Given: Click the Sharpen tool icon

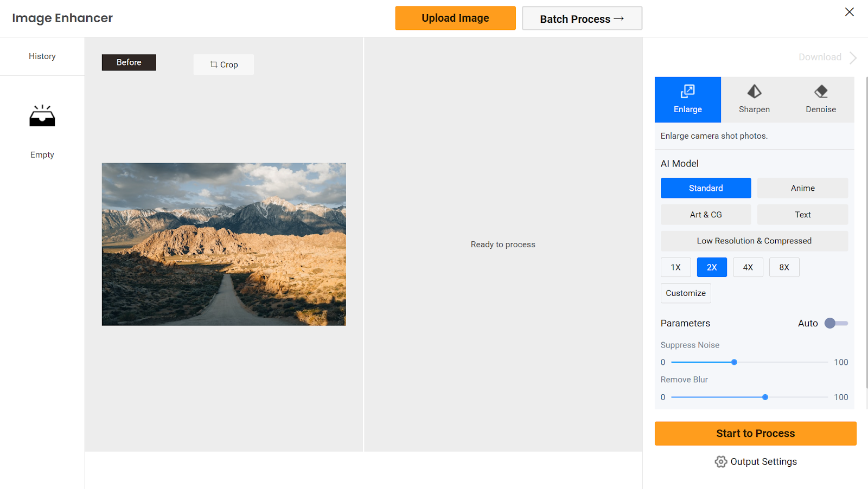Looking at the screenshot, I should coord(754,91).
